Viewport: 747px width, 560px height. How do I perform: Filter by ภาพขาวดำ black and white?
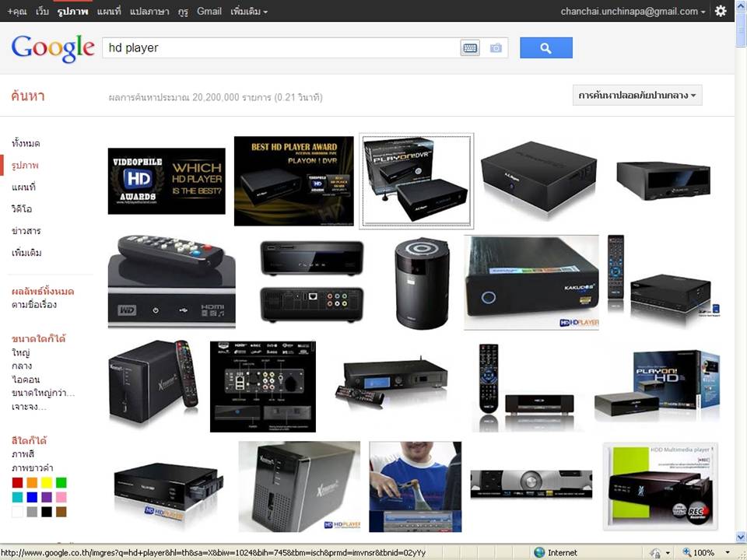tap(33, 468)
